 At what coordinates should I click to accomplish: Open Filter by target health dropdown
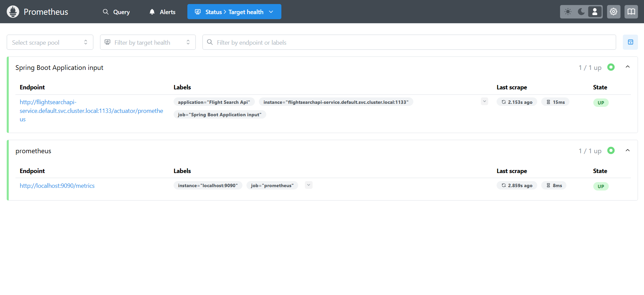pos(148,42)
